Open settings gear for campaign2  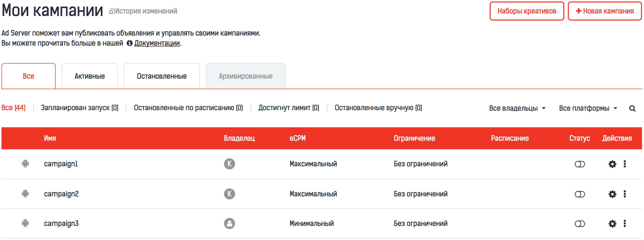612,194
